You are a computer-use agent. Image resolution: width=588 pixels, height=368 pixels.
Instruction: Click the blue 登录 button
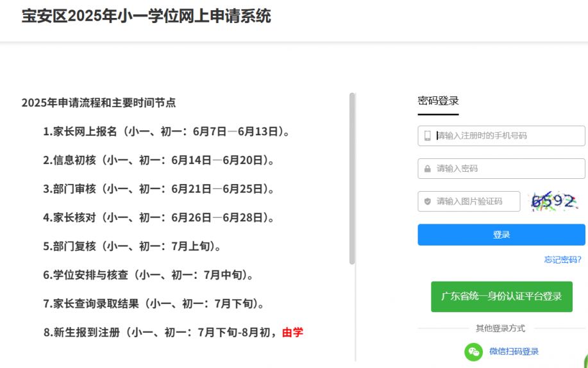pyautogui.click(x=501, y=235)
